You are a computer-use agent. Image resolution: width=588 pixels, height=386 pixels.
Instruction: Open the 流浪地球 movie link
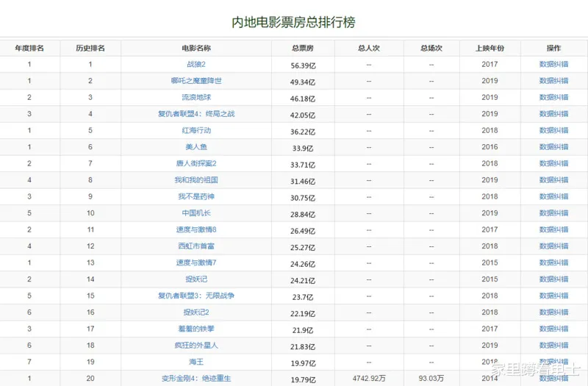coord(196,97)
